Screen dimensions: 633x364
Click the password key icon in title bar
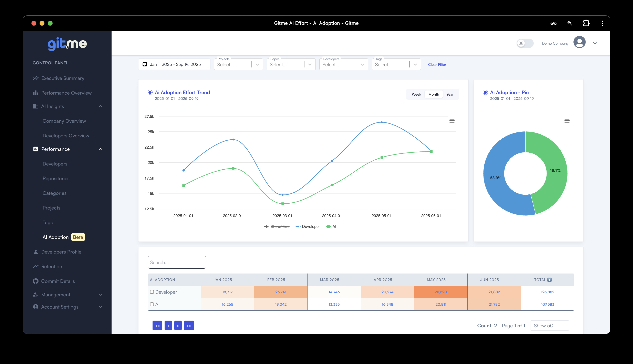553,23
